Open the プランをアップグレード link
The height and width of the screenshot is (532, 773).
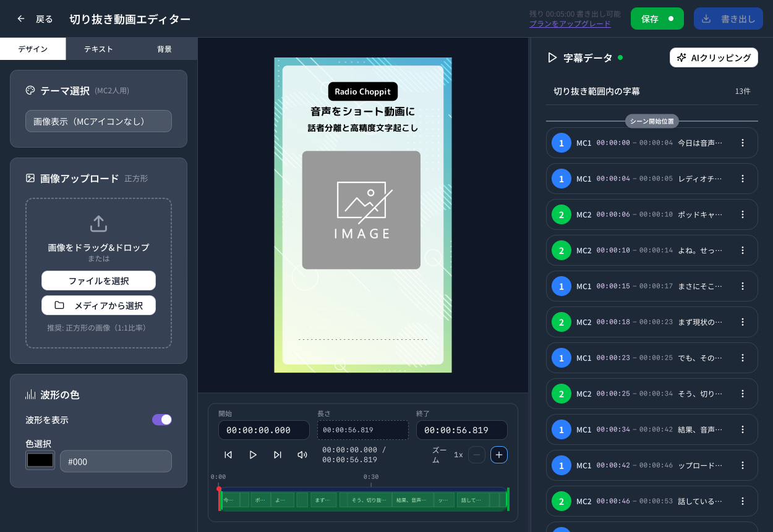(570, 24)
